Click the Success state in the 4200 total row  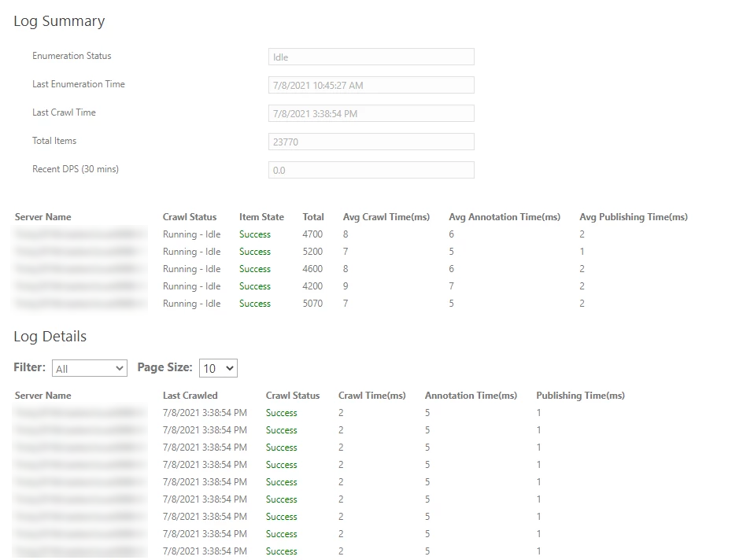tap(255, 286)
